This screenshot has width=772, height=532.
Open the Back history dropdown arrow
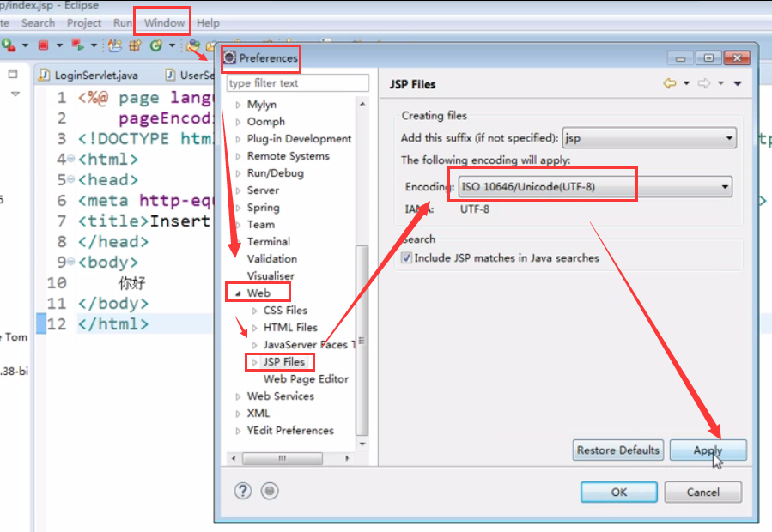686,83
